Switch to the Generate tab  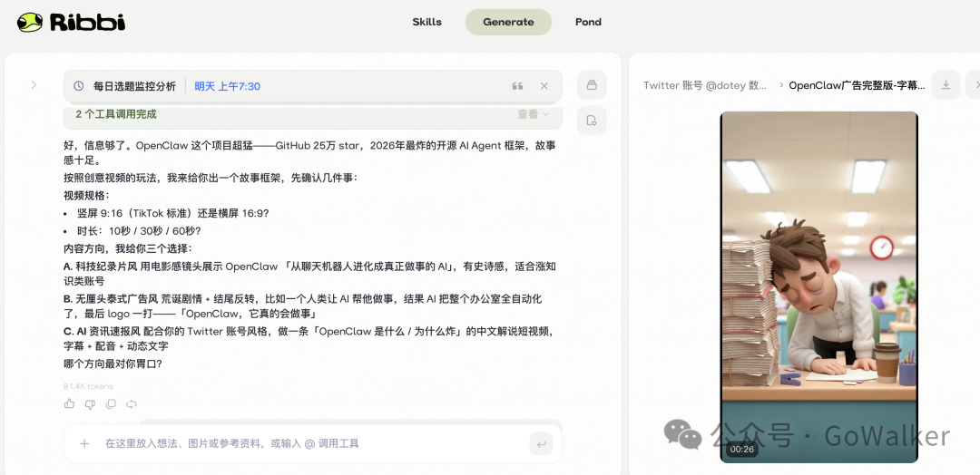(x=508, y=22)
